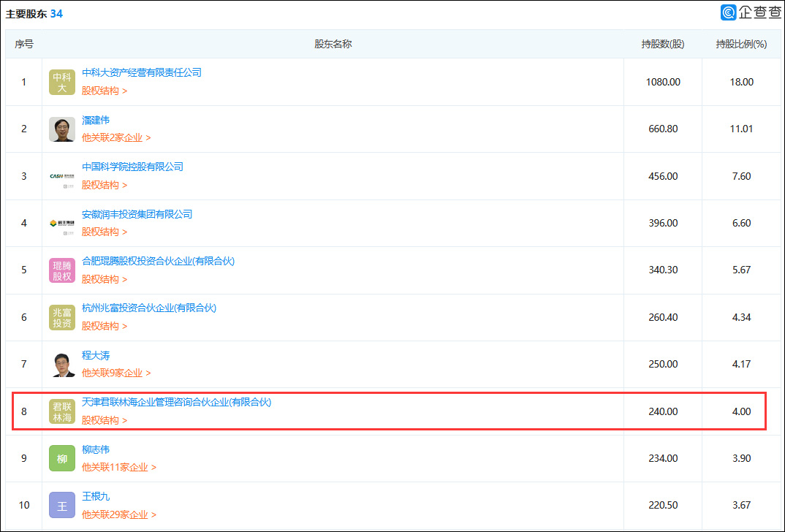785x532 pixels.
Task: Open shareholder 程大涛's profile link
Action: pyautogui.click(x=96, y=355)
